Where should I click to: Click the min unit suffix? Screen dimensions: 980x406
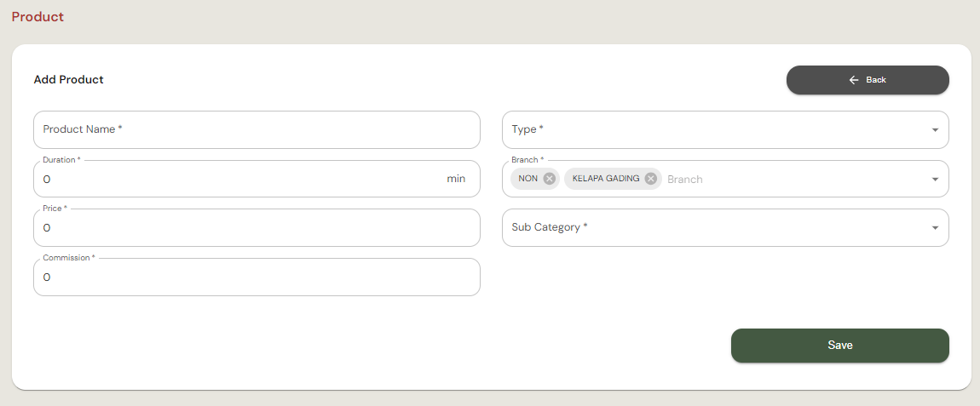coord(456,180)
